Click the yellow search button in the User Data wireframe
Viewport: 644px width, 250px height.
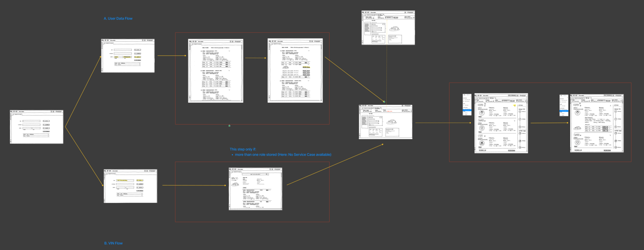[138, 57]
